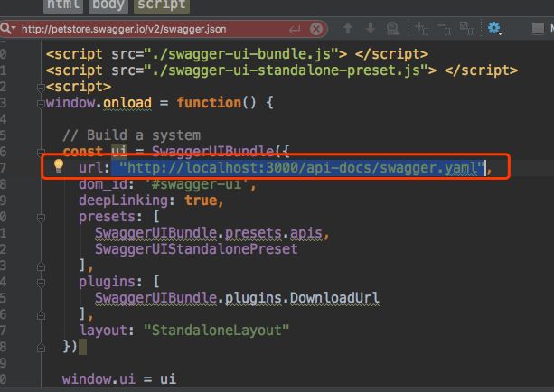554x392 pixels.
Task: Click the 'plugins' property name
Action: pyautogui.click(x=107, y=282)
